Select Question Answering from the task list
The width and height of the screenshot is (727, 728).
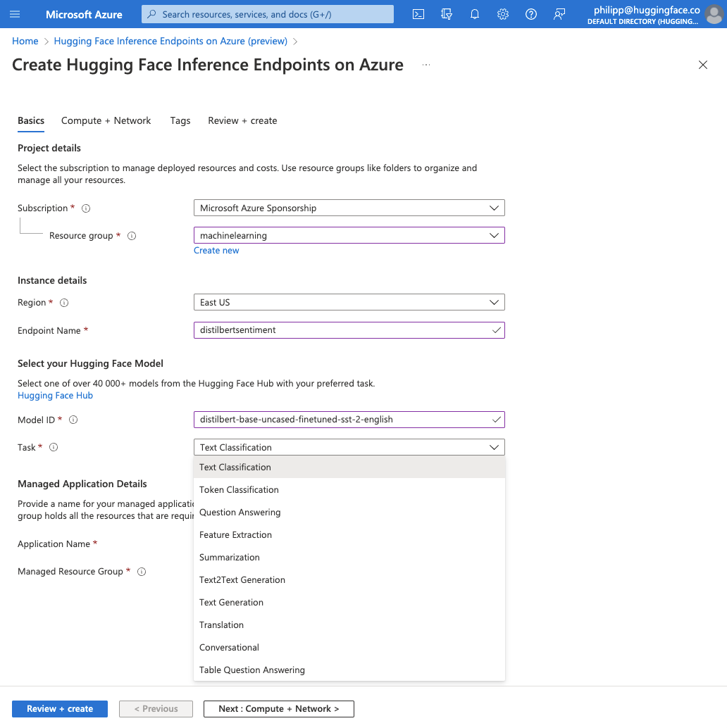(240, 513)
